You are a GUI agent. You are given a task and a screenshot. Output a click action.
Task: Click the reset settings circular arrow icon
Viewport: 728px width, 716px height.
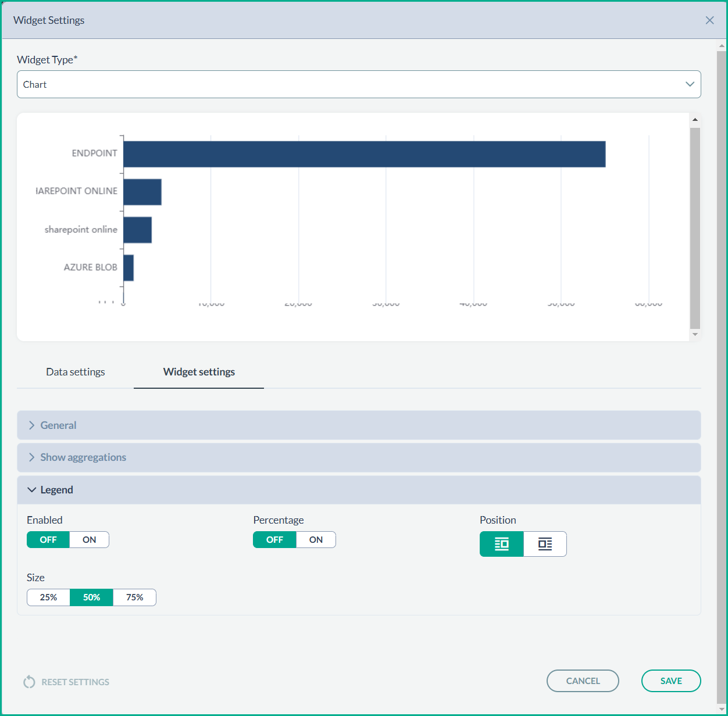tap(29, 682)
